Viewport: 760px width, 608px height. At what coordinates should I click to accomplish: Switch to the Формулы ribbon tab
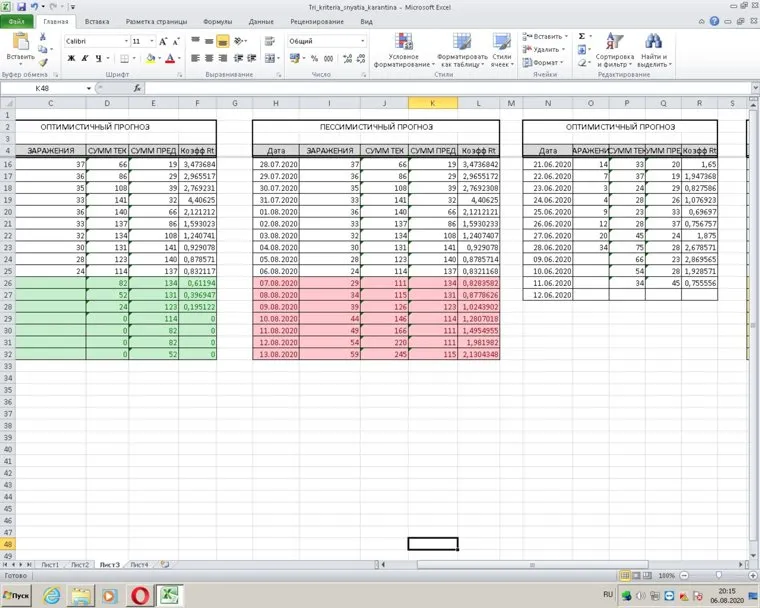(x=217, y=20)
